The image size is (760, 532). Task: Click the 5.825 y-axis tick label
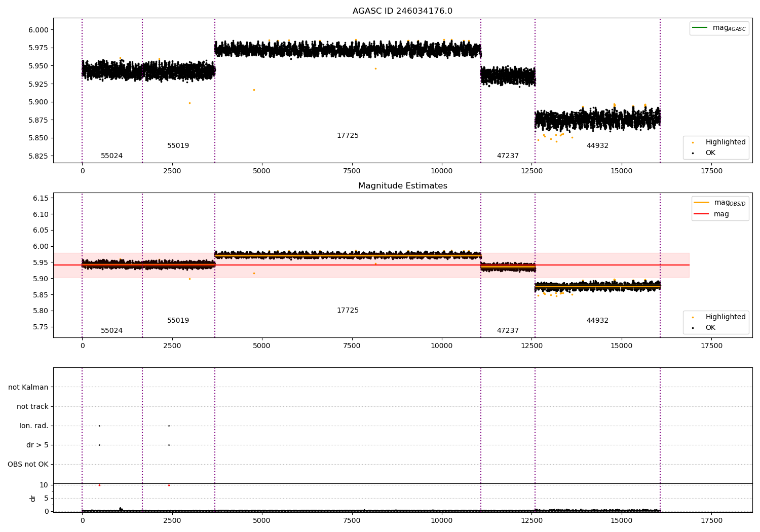pyautogui.click(x=39, y=156)
